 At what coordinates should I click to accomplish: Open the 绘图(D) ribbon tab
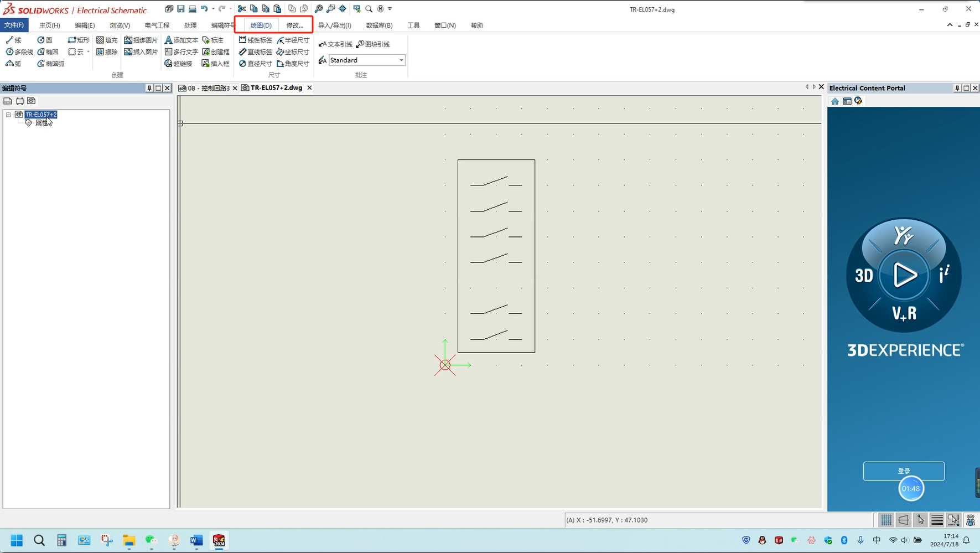coord(261,25)
